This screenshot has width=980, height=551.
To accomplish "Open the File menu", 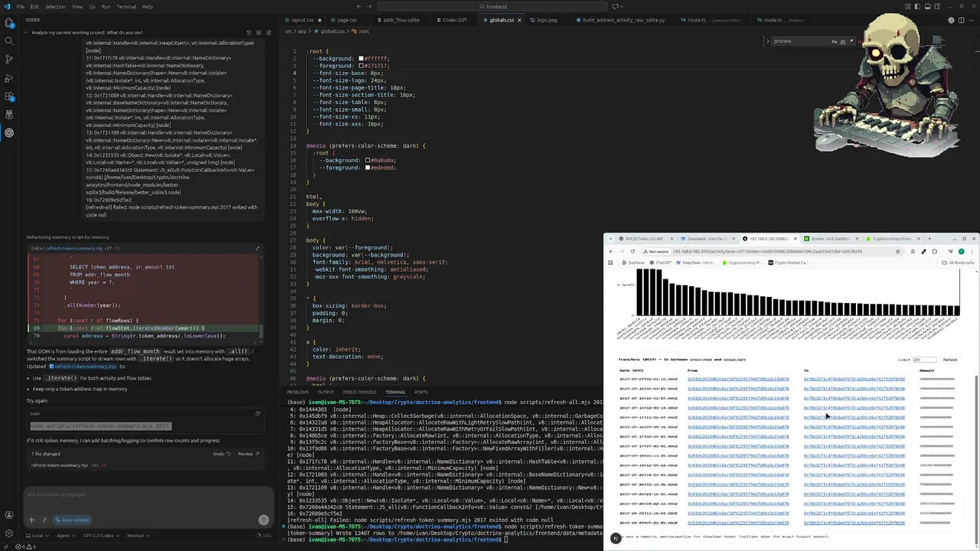I will [x=20, y=6].
